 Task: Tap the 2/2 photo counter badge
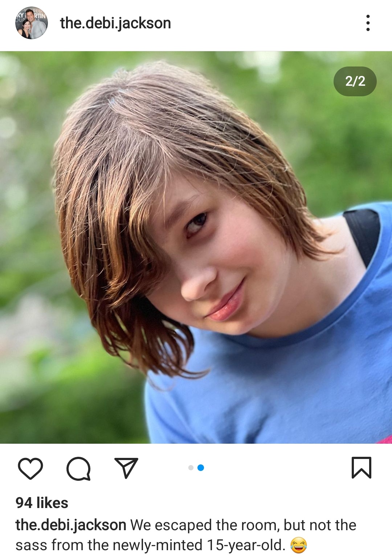click(355, 81)
